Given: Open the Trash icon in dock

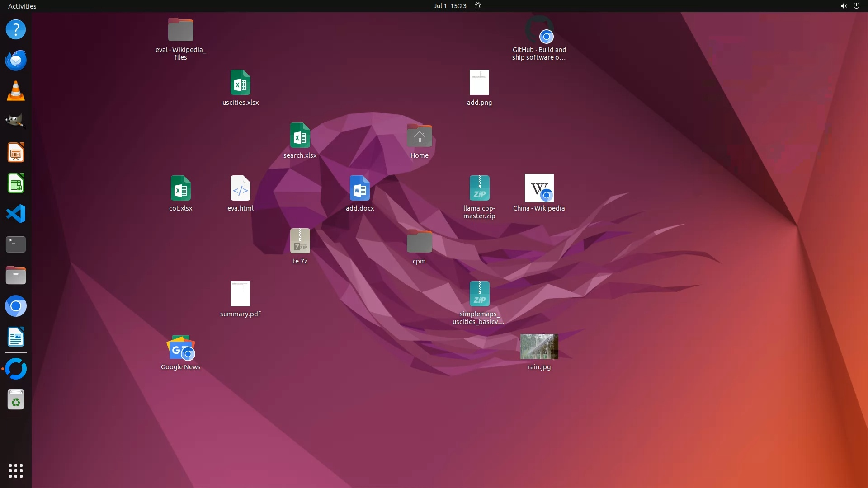Looking at the screenshot, I should tap(16, 400).
